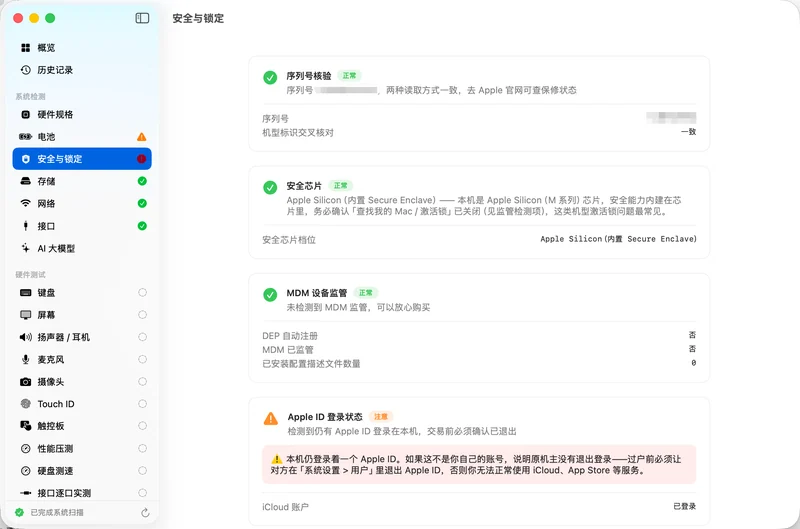
Task: Click the orange warning icon of Apple ID 登录状态
Action: coord(270,419)
